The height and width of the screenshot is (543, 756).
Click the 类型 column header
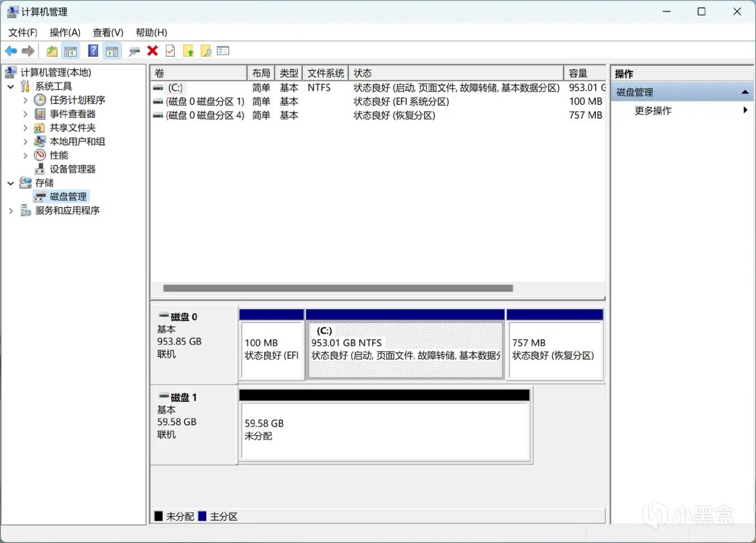click(x=289, y=73)
